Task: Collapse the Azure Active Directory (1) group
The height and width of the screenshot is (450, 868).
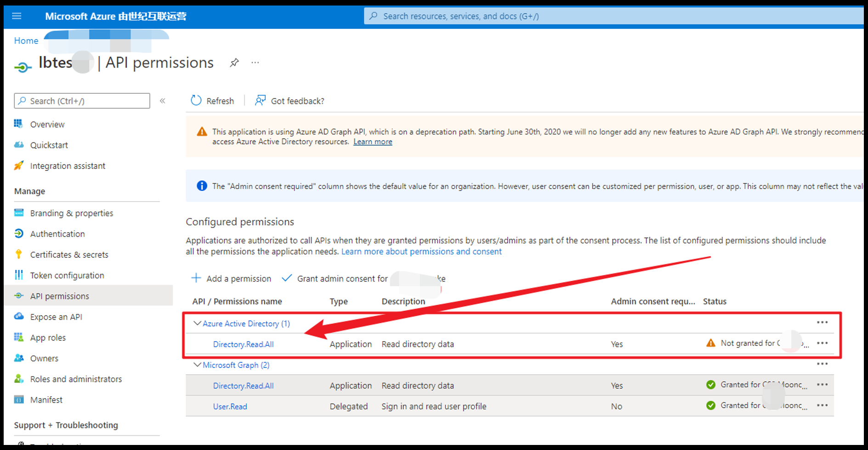Action: [x=197, y=323]
